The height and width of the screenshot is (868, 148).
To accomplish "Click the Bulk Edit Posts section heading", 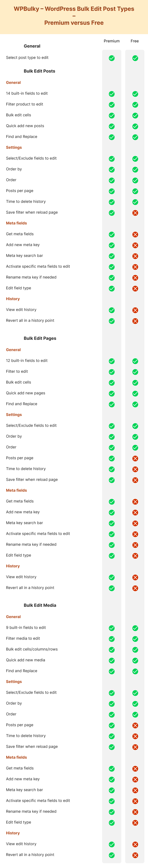I will 39,71.
